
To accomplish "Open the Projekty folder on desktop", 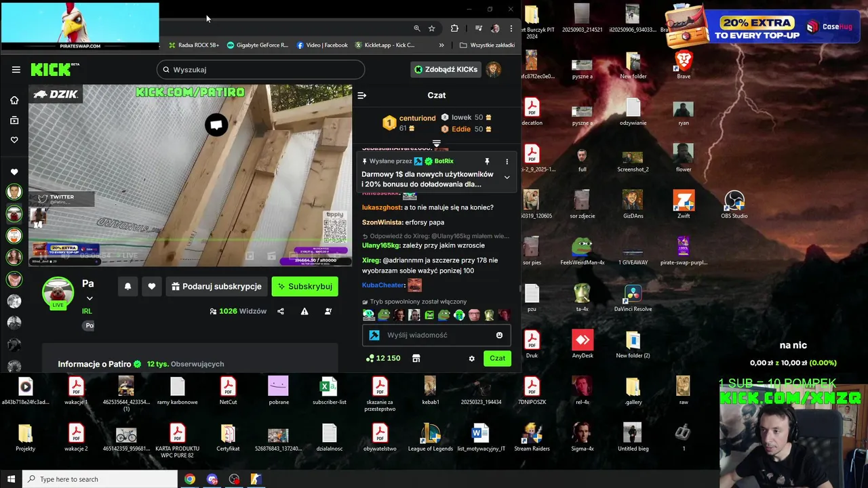I will click(x=25, y=436).
